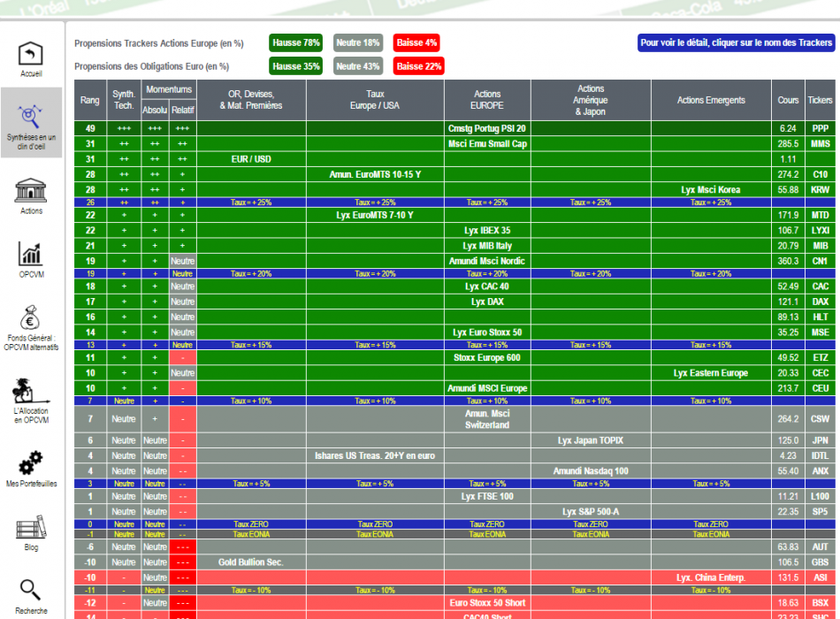840x619 pixels.
Task: Click the HLT ticker cell
Action: coord(821,317)
